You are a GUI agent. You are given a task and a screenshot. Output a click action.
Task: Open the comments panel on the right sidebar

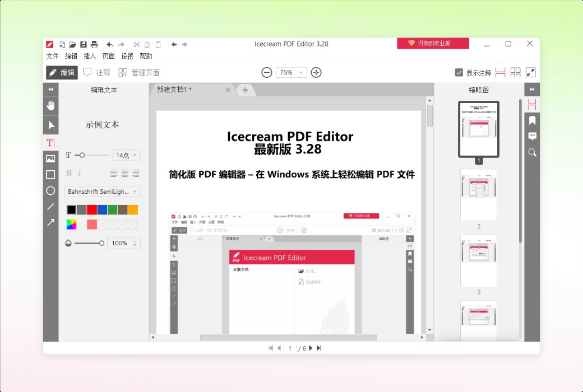[531, 136]
